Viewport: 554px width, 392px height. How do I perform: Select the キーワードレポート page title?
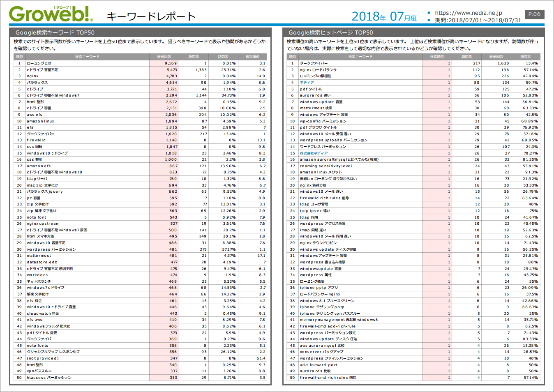[x=151, y=16]
